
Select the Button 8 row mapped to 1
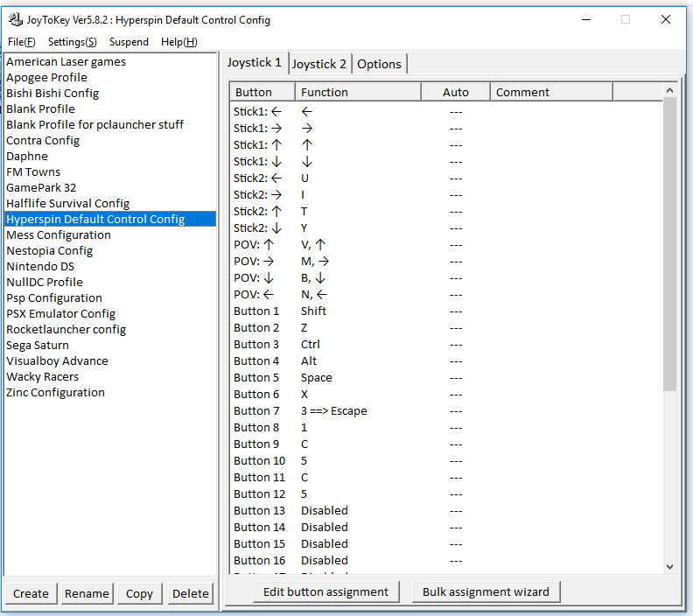pyautogui.click(x=446, y=428)
